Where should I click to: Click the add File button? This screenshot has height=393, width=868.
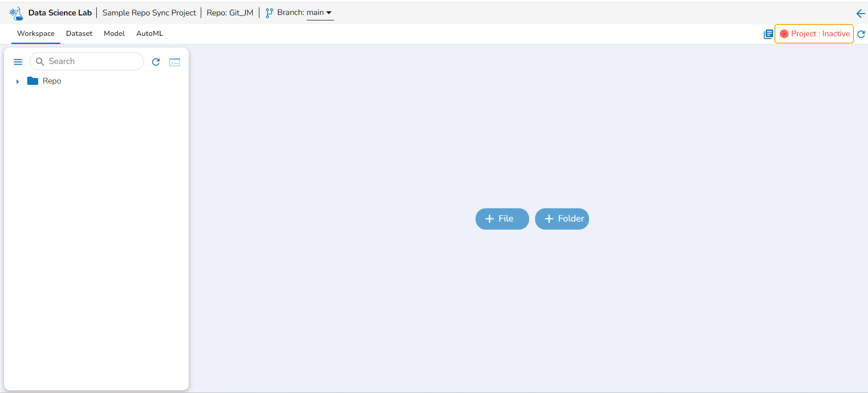click(x=502, y=219)
